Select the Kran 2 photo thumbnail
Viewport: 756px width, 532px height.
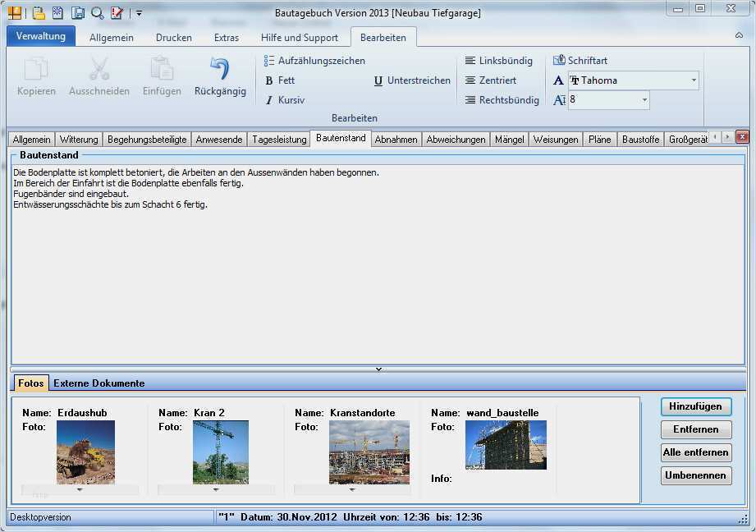pos(220,452)
